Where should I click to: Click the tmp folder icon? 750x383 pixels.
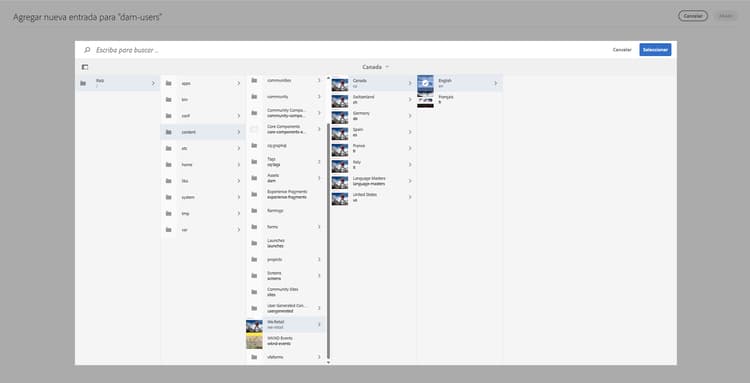(168, 213)
